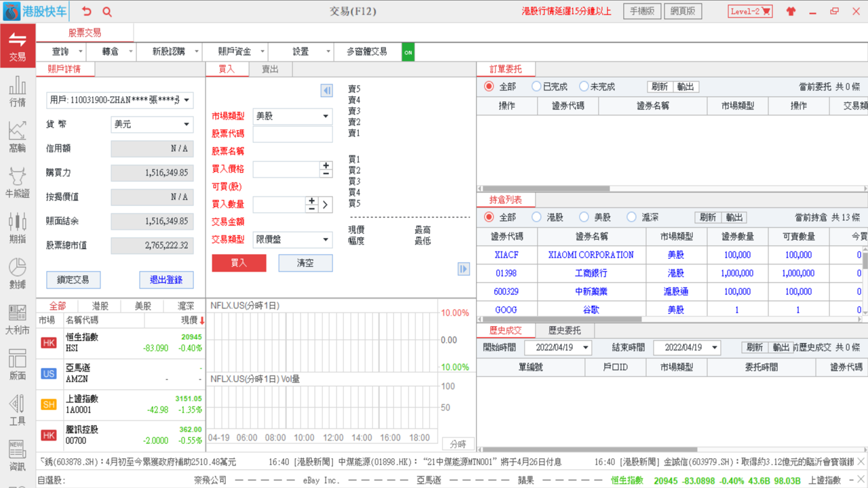868x488 pixels.
Task: Click the 清空 clear button
Action: tap(305, 263)
